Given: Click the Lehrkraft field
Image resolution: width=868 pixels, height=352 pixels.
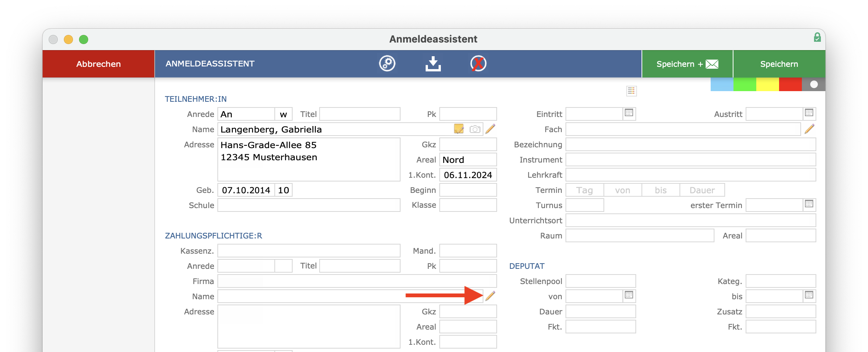Looking at the screenshot, I should pyautogui.click(x=691, y=175).
